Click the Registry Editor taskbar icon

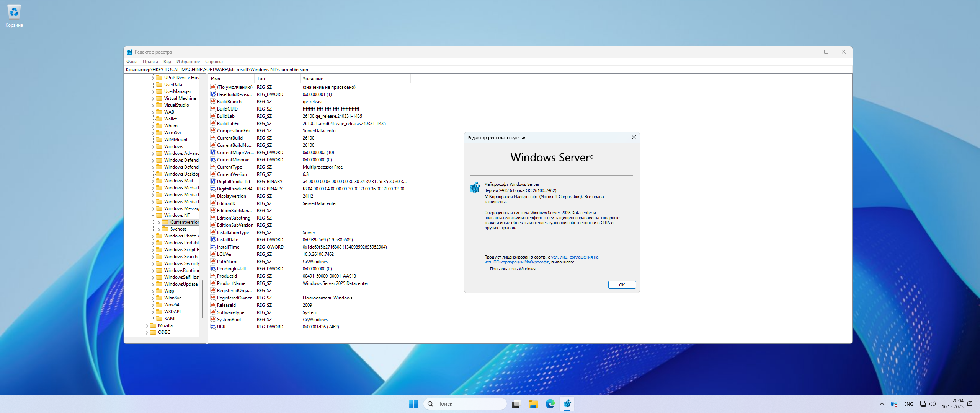567,404
